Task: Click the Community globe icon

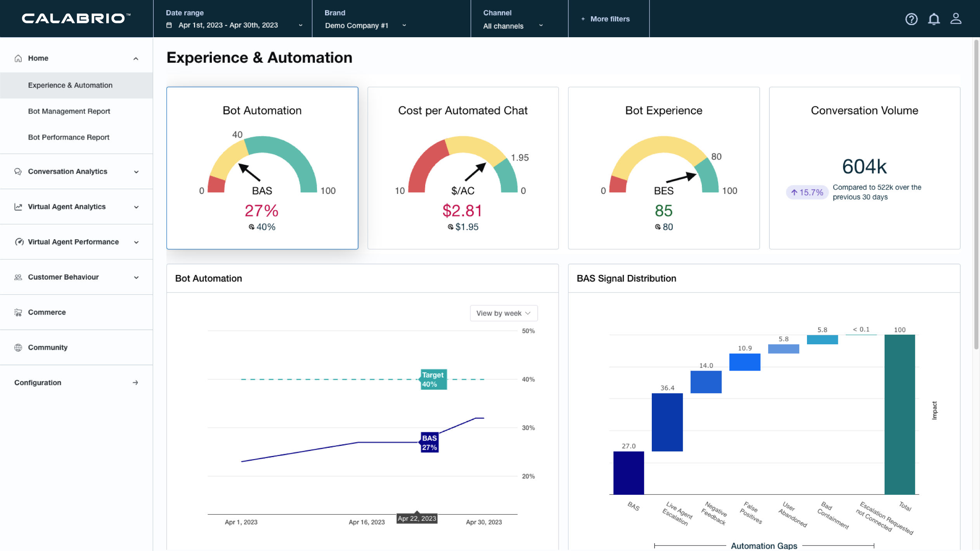Action: click(x=18, y=347)
